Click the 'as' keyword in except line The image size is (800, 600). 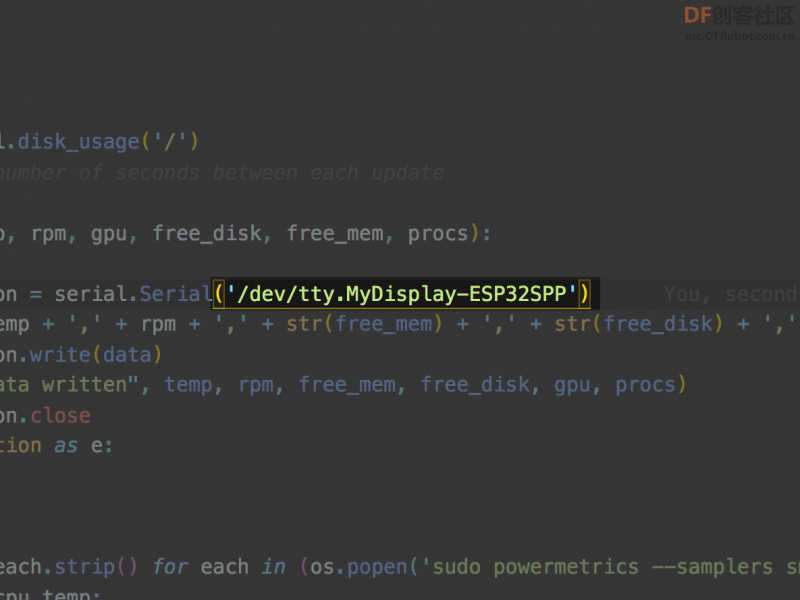66,446
